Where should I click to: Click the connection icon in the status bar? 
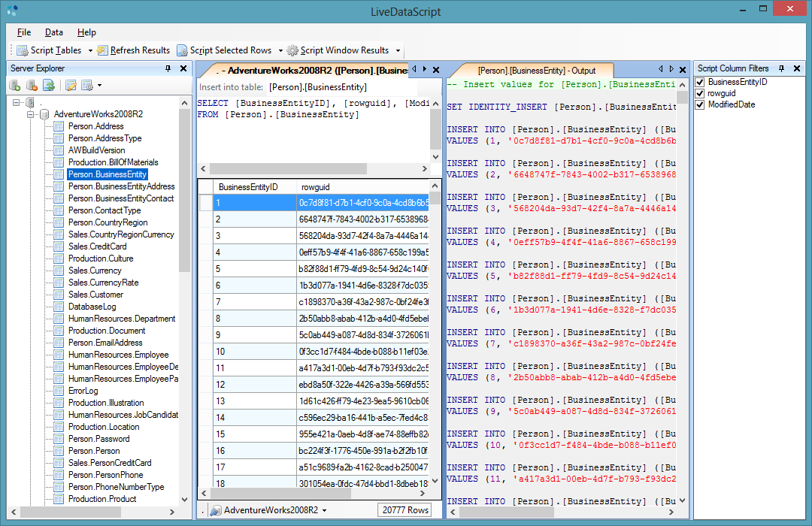216,510
